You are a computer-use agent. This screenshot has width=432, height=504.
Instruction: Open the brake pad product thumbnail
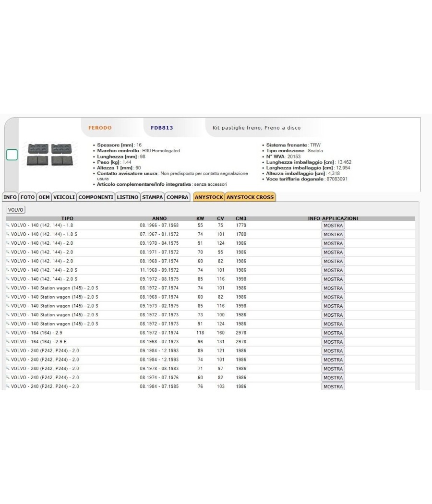pos(50,155)
